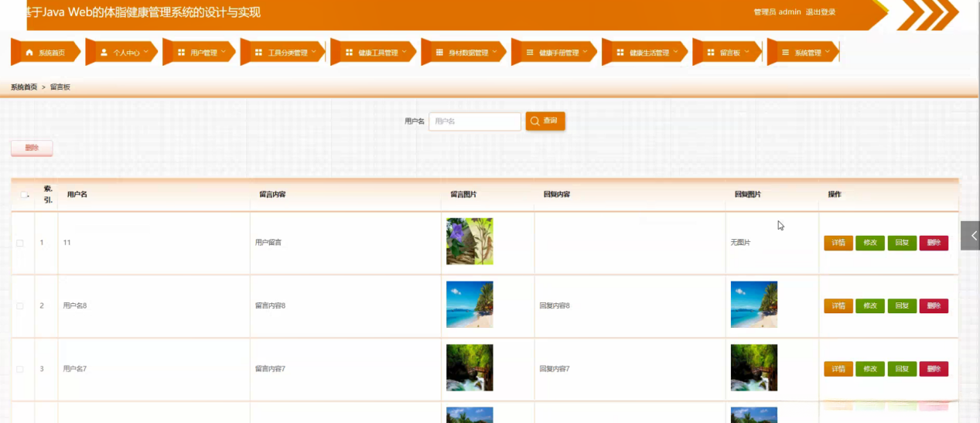Open the 用户管理 menu label
Image resolution: width=980 pixels, height=423 pixels.
(x=203, y=53)
